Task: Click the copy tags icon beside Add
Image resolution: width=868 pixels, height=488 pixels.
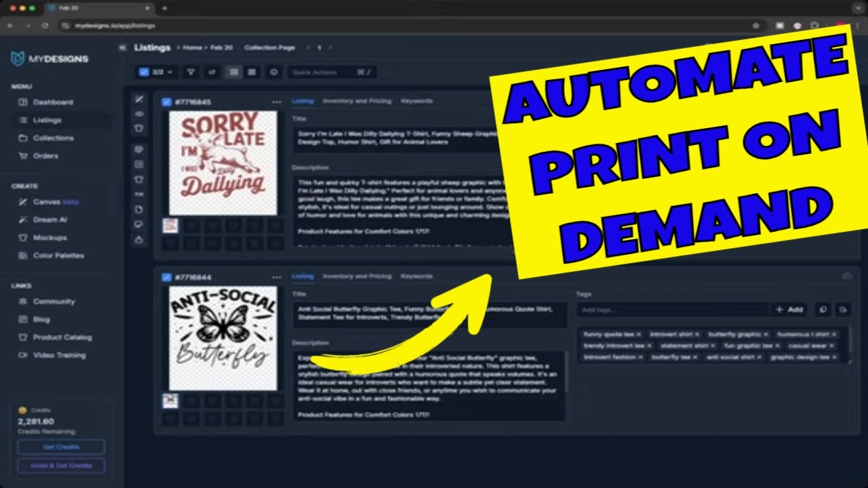Action: [823, 309]
